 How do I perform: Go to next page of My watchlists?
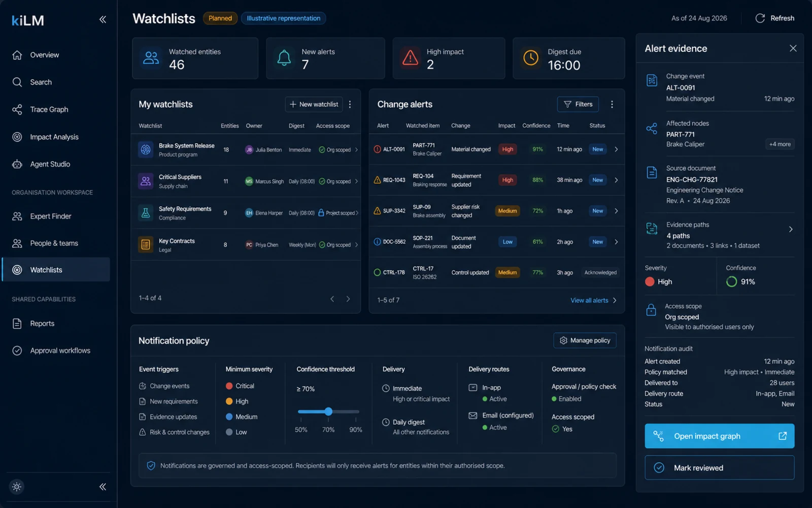(x=348, y=299)
